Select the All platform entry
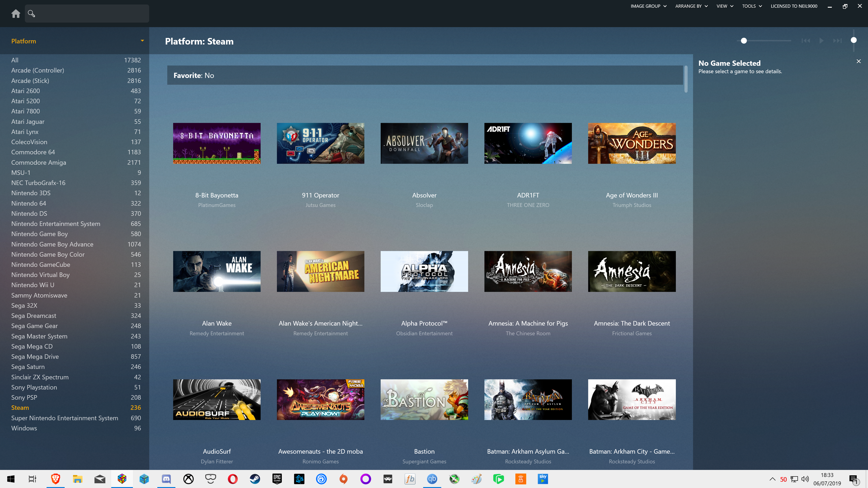The width and height of the screenshot is (868, 488). tap(76, 60)
